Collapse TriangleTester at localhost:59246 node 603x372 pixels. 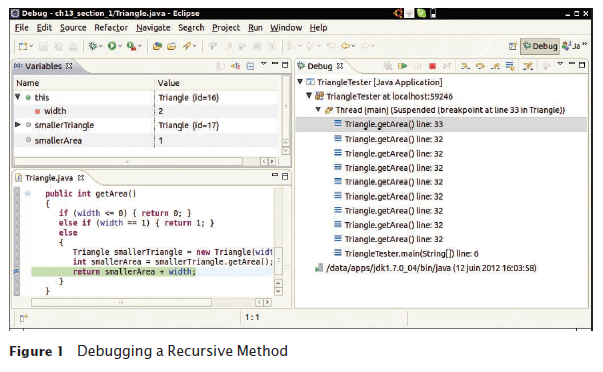(309, 95)
